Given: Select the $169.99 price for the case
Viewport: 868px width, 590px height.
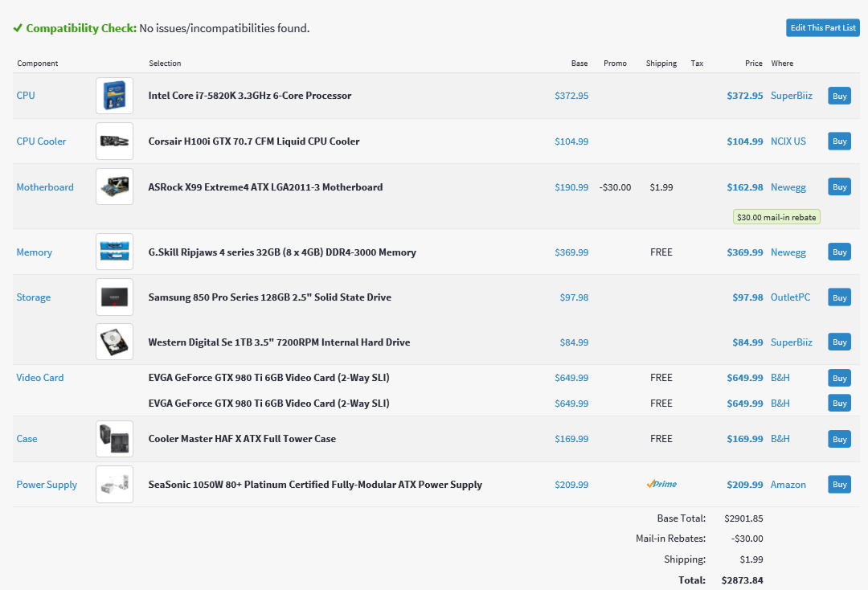Looking at the screenshot, I should pyautogui.click(x=744, y=439).
